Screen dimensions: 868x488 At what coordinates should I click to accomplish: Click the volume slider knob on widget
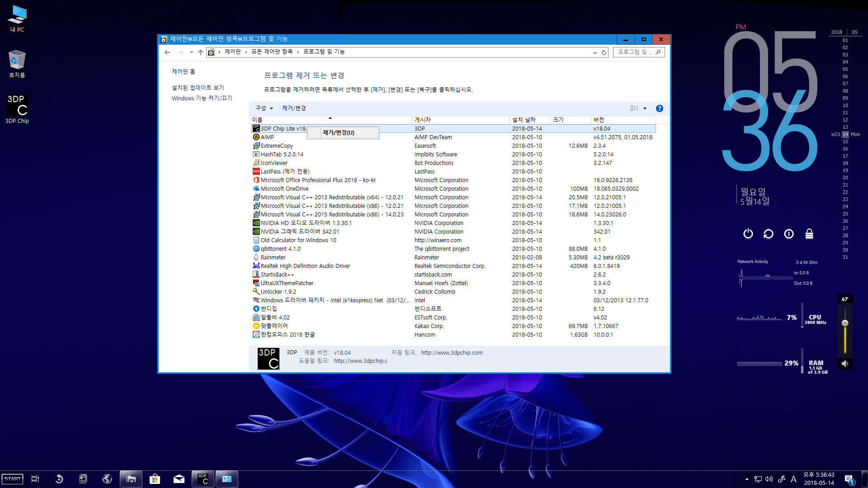(845, 323)
